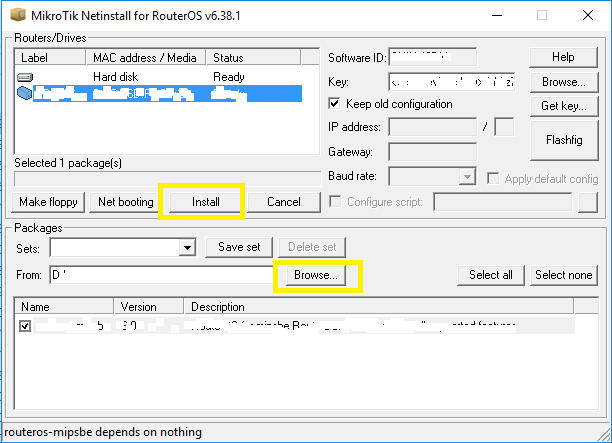Click the small button beside Configure script field
This screenshot has height=443, width=612.
pyautogui.click(x=588, y=202)
